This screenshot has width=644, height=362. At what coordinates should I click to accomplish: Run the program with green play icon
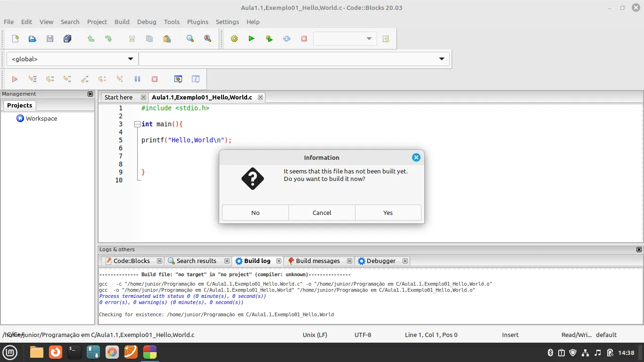point(251,39)
